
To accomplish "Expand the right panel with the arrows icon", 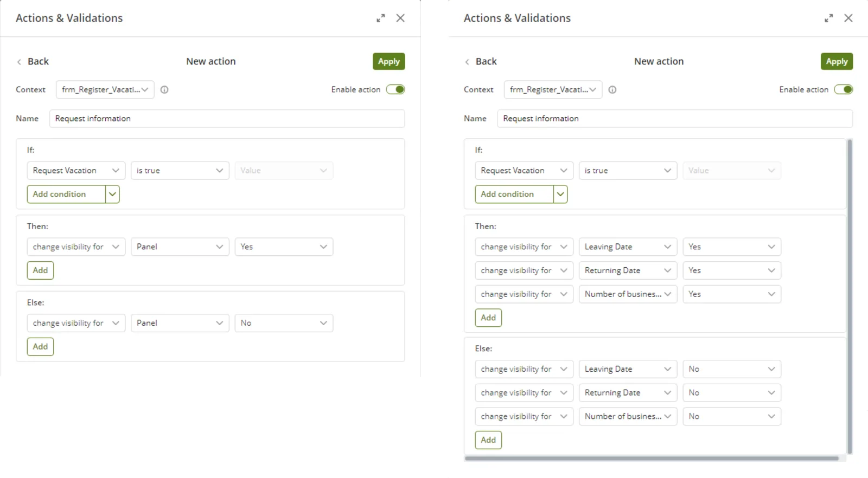I will pos(829,18).
